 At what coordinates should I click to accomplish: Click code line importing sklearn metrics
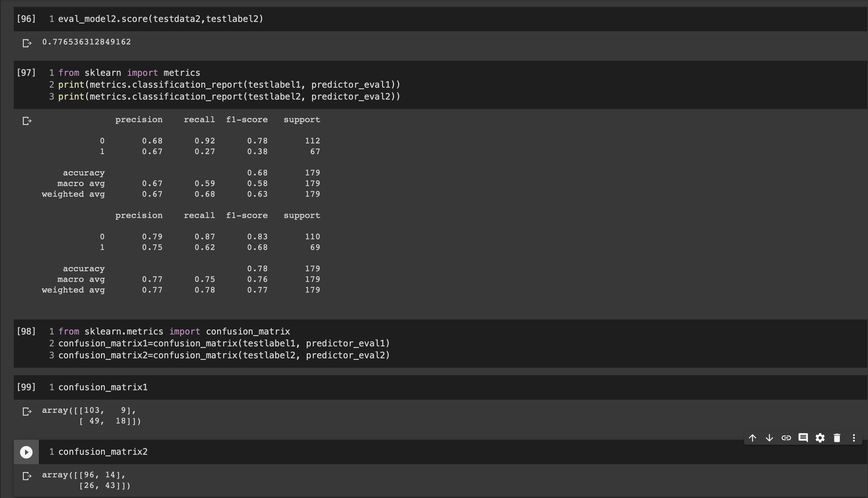(x=129, y=73)
